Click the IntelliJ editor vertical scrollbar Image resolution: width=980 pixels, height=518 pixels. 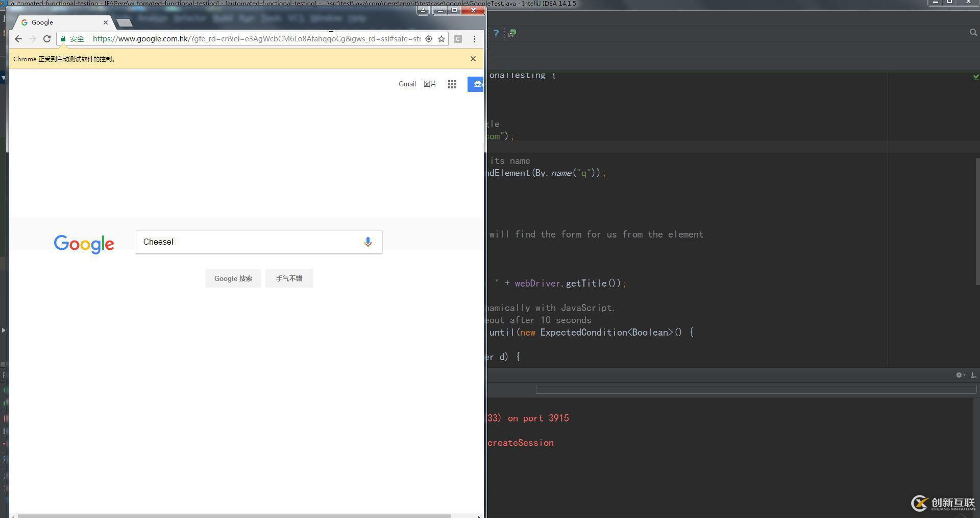977,222
